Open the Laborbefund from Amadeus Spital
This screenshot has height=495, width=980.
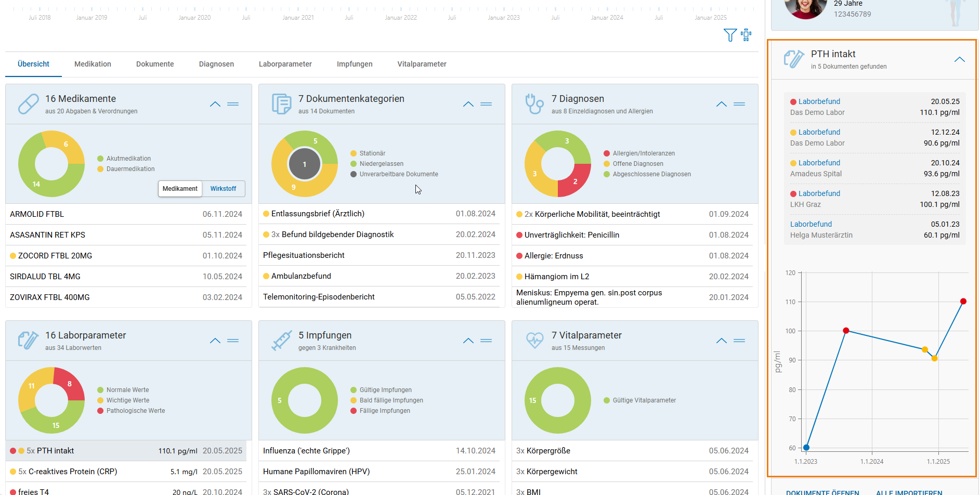(875, 168)
